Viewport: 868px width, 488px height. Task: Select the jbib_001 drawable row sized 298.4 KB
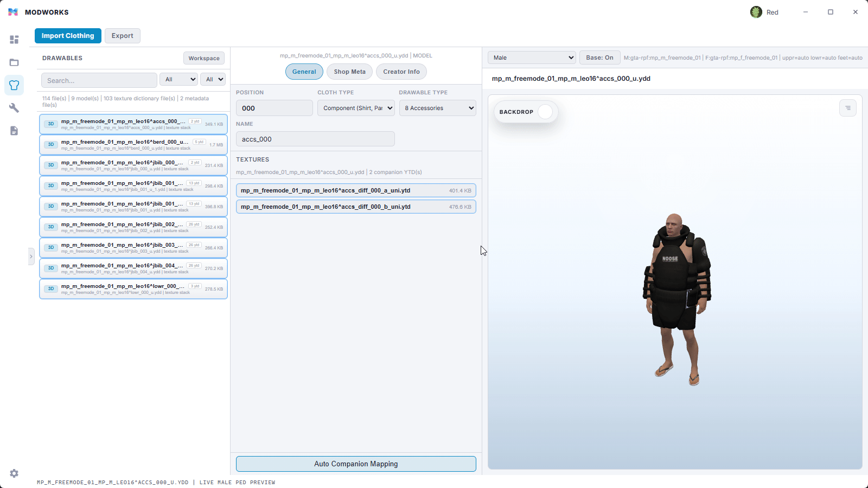(133, 186)
